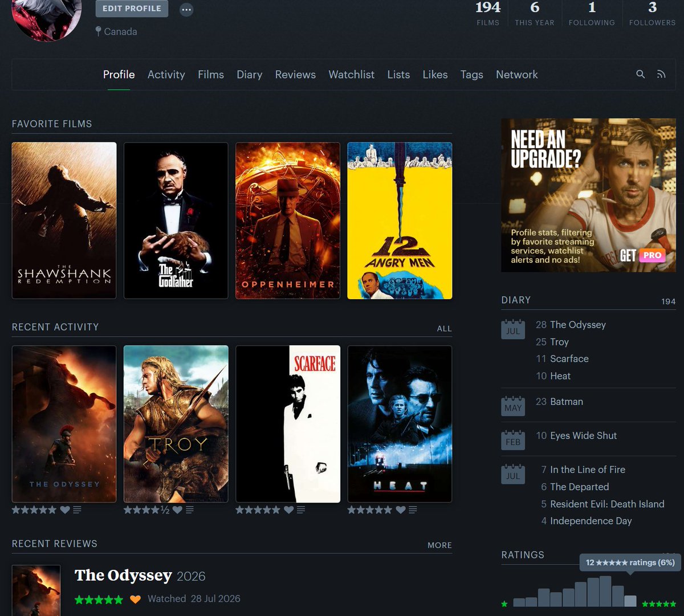Go to the Likes tab
This screenshot has width=684, height=616.
(435, 75)
